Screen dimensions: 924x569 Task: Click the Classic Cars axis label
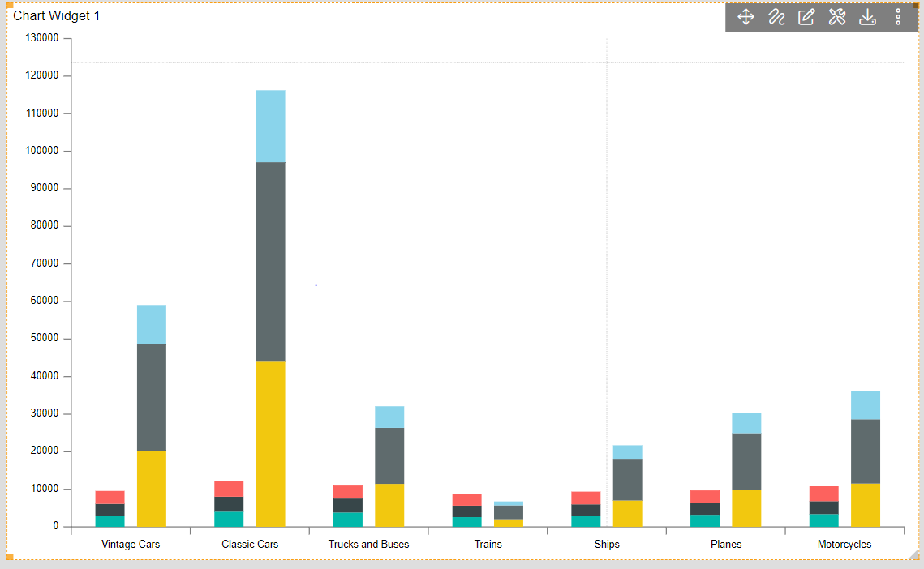tap(250, 544)
